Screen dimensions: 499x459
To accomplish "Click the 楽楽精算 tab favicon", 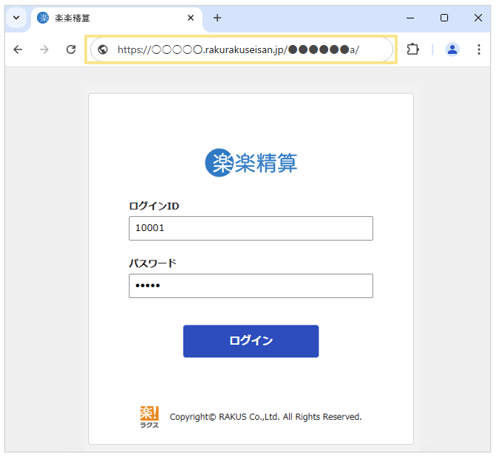I will click(43, 18).
